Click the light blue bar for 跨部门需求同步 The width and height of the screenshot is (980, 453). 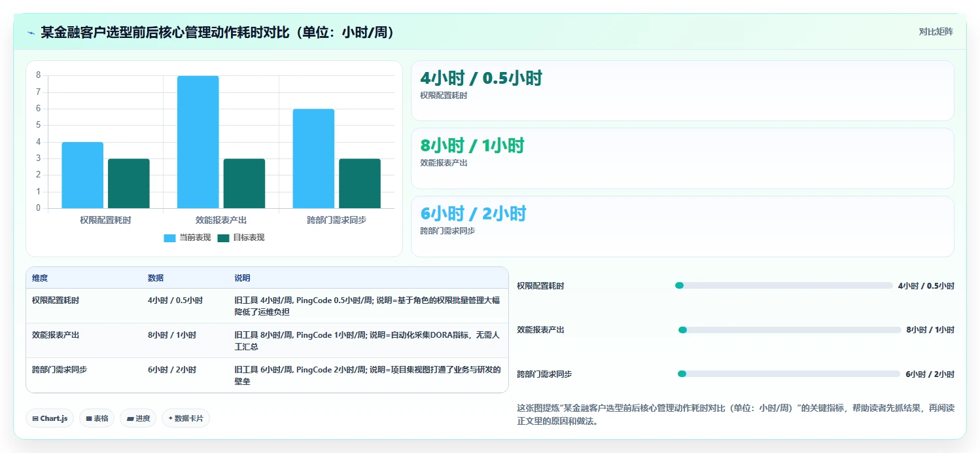pos(313,159)
